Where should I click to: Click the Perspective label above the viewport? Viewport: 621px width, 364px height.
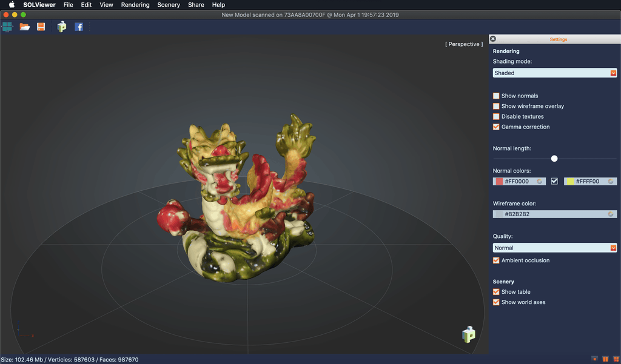click(463, 44)
